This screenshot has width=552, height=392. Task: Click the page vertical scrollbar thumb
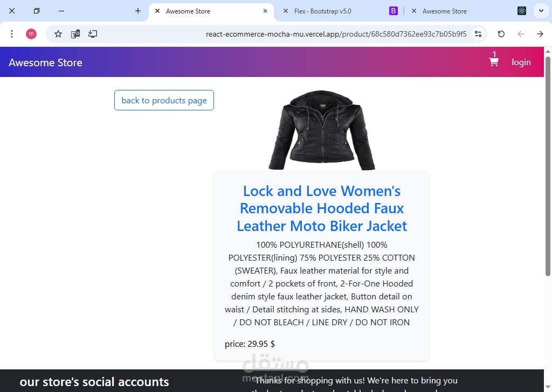coord(548,166)
